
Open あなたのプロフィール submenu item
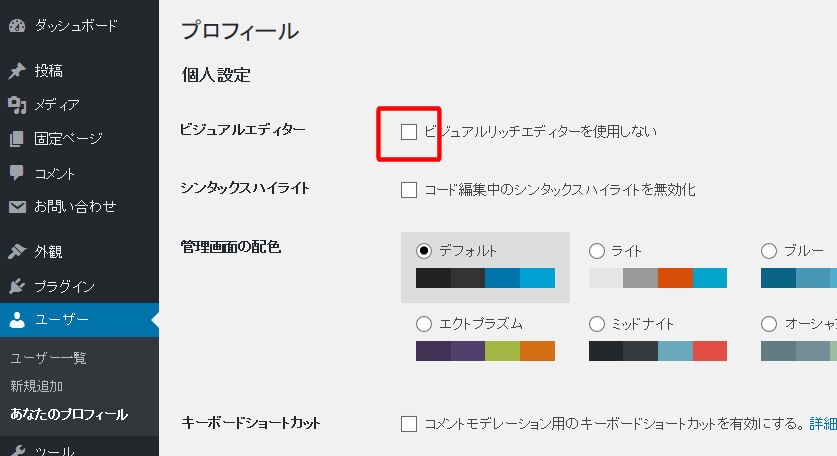point(69,414)
